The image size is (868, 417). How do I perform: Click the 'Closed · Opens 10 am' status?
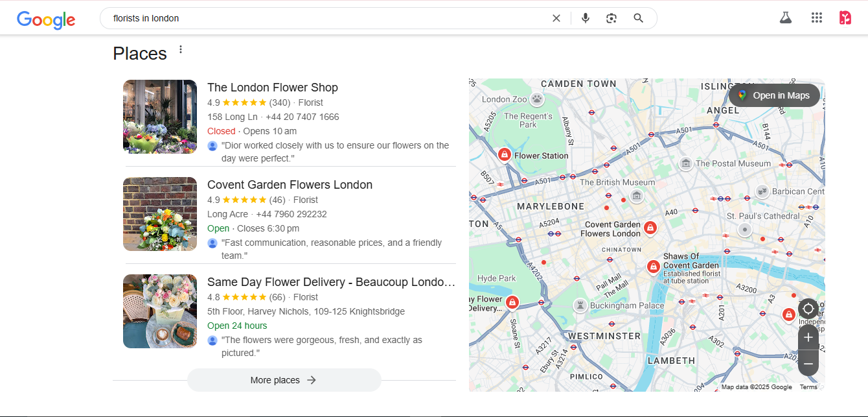point(252,131)
